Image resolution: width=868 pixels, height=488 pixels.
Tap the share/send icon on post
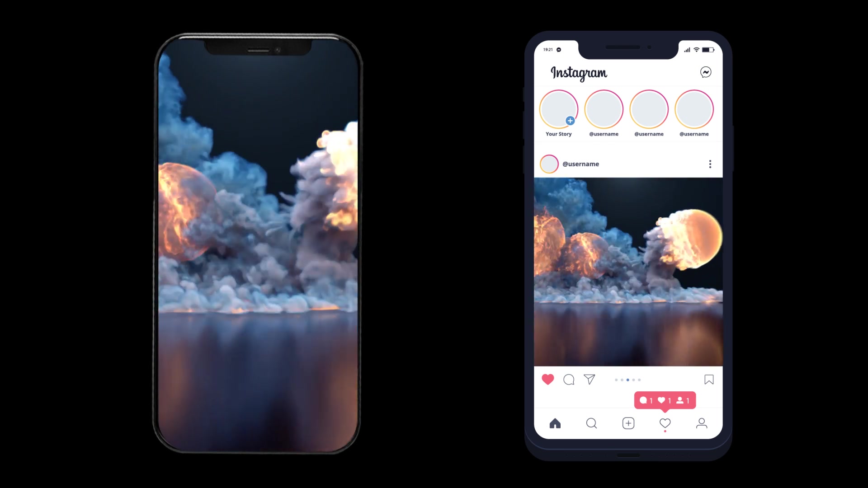click(x=589, y=380)
